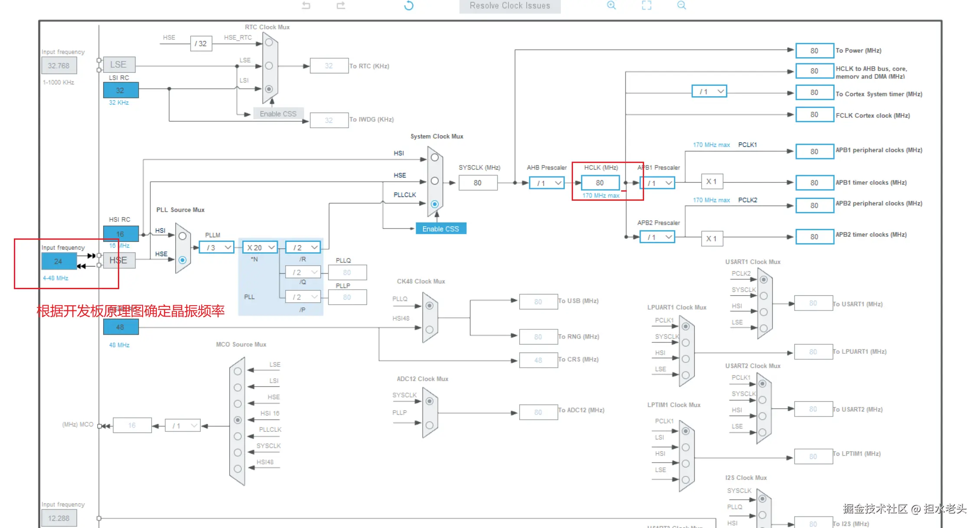980x528 pixels.
Task: Select LSI in the LPTIM1 Clock Mux
Action: tap(686, 447)
